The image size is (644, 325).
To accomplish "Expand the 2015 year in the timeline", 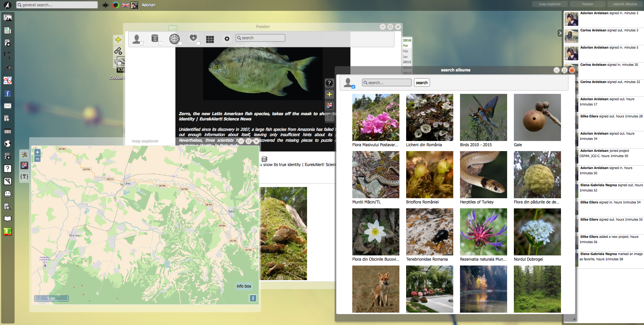I will pyautogui.click(x=407, y=62).
